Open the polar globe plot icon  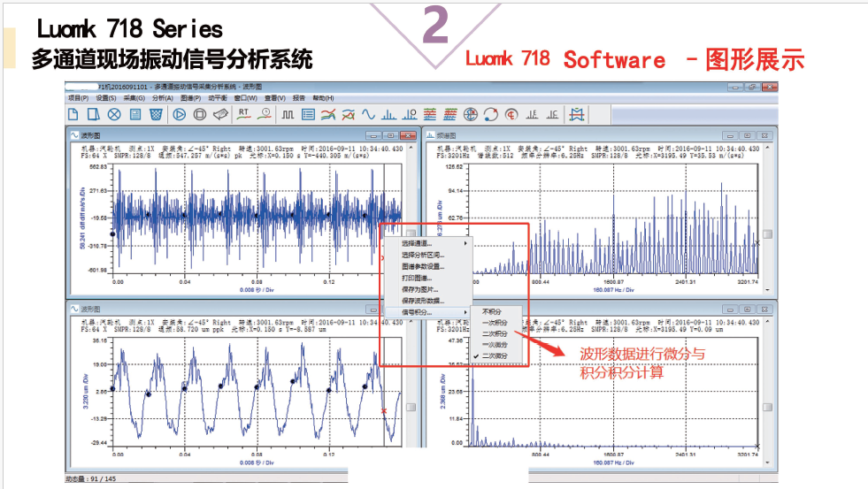click(x=471, y=114)
